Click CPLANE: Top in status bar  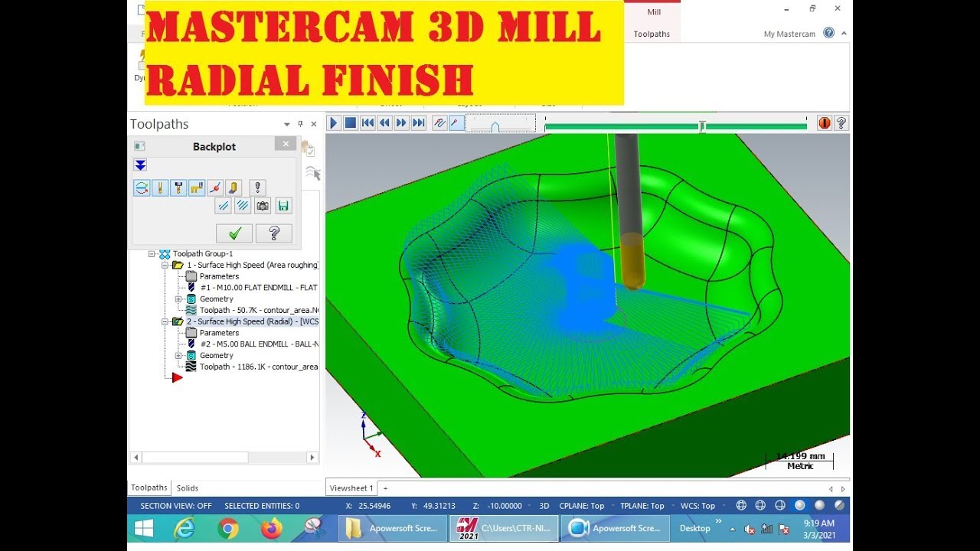coord(582,506)
